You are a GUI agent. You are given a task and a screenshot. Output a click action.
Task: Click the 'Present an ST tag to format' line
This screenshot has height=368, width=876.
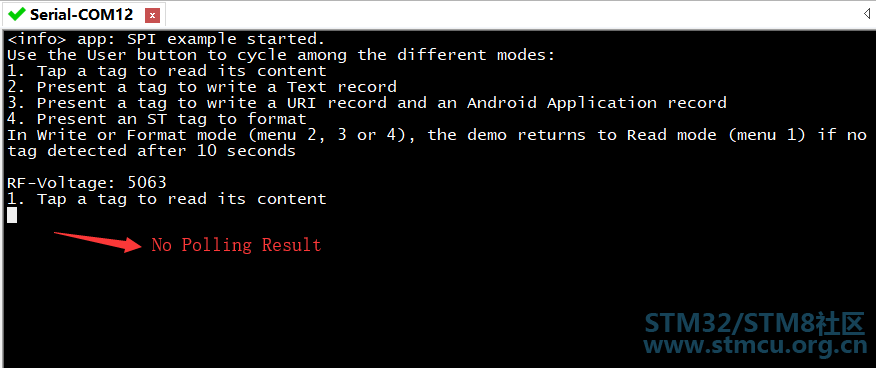pos(157,119)
